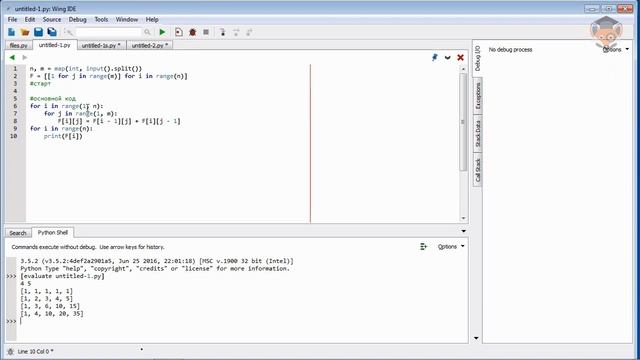Viewport: 640px width, 360px height.
Task: Click the New file toolbar icon
Action: (x=11, y=32)
